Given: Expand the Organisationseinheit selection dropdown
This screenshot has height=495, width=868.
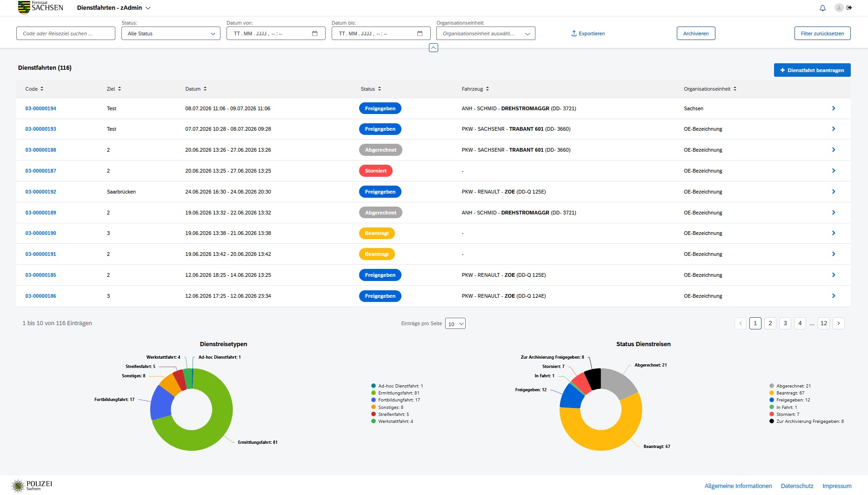Looking at the screenshot, I should (x=486, y=33).
